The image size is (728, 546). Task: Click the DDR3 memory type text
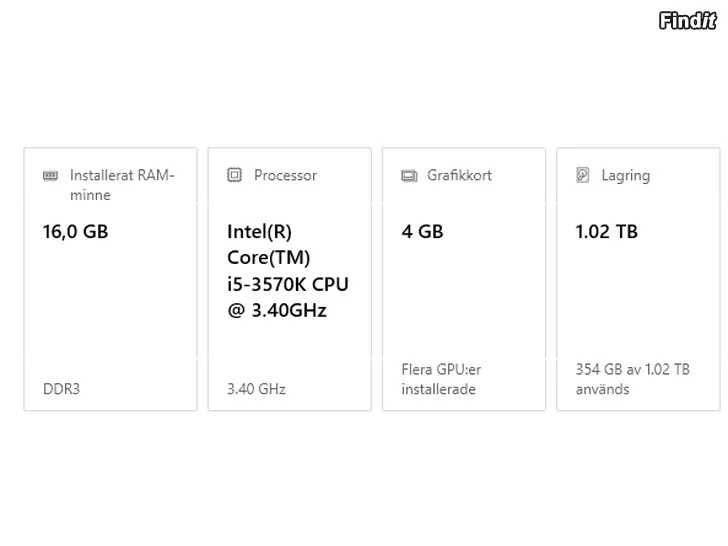click(61, 389)
